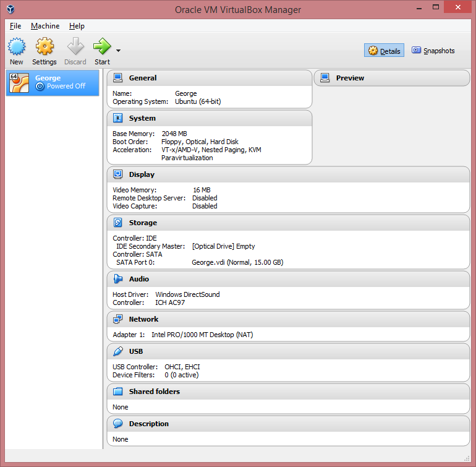Click the Preview section header

350,78
